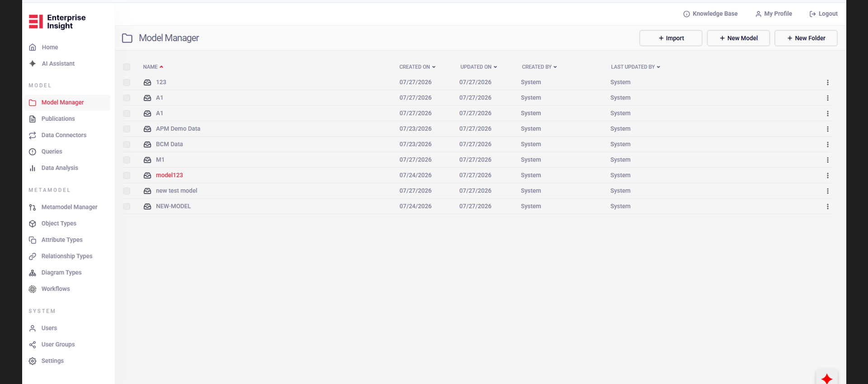Screen dimensions: 868x384
Task: Click the New Model button
Action: 738,38
